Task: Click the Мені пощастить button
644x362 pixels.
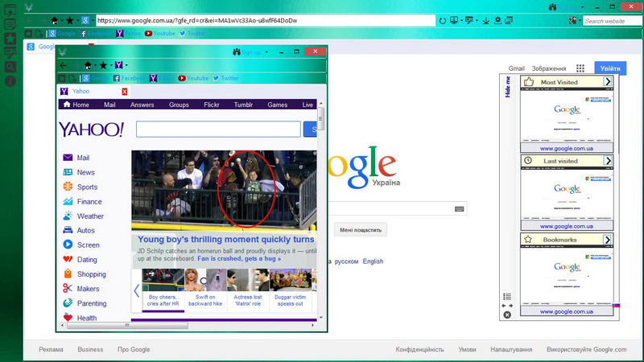Action: coord(361,230)
